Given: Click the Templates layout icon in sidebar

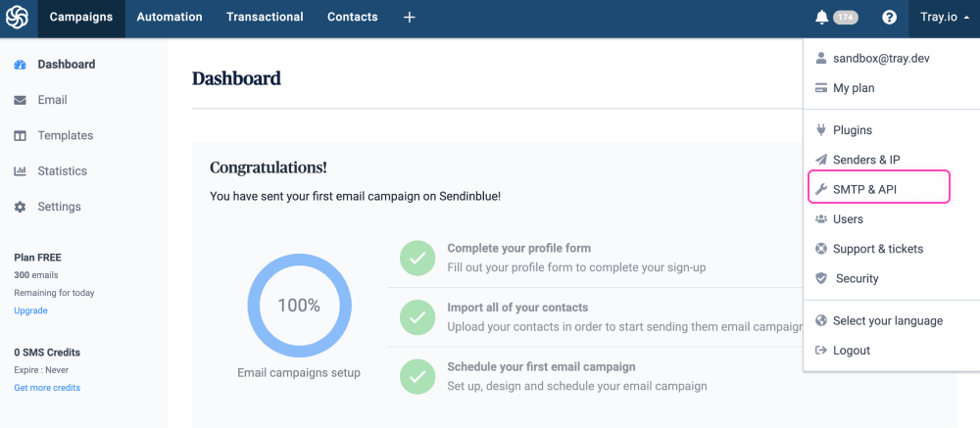Looking at the screenshot, I should coord(20,136).
